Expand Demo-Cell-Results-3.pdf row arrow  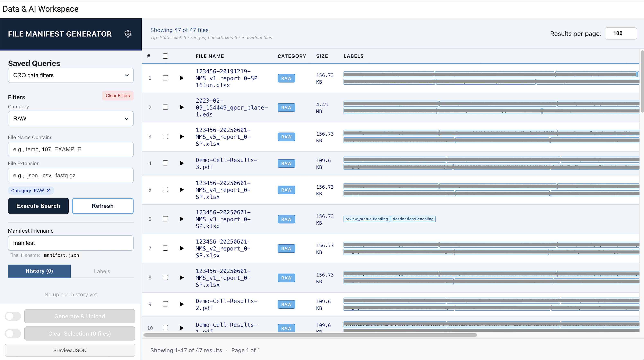click(182, 163)
